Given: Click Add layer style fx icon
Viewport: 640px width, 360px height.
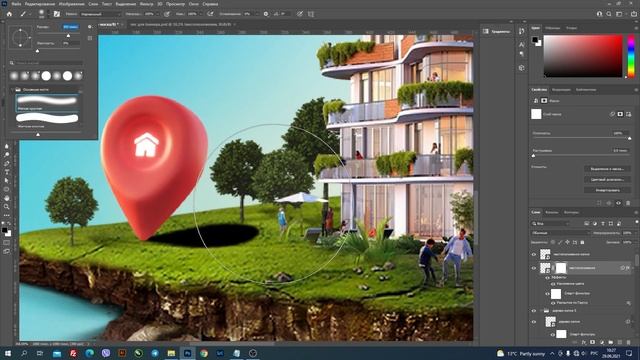Looking at the screenshot, I should click(584, 342).
